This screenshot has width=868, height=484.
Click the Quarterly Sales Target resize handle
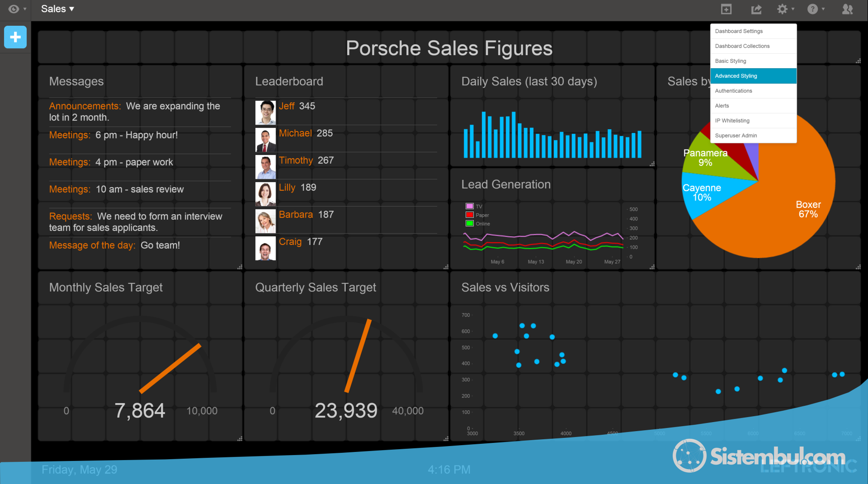pos(446,438)
